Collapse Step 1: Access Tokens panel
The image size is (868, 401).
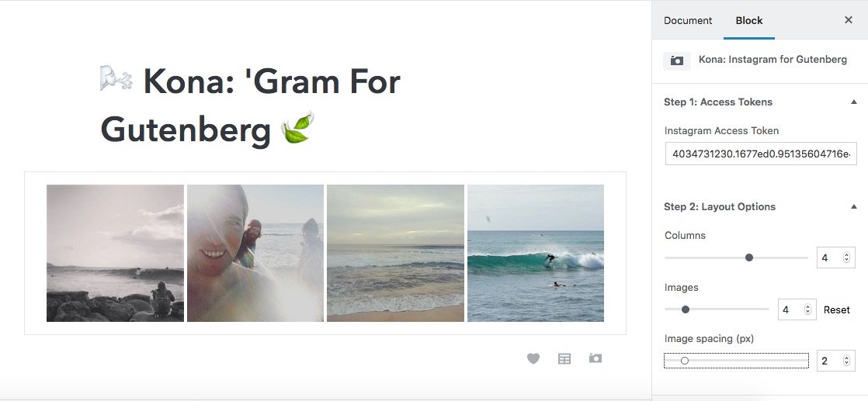(854, 102)
